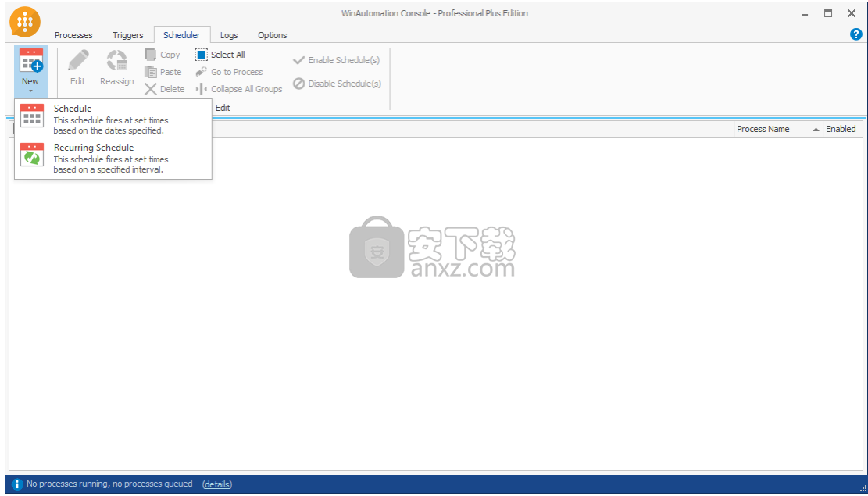Click the sort arrow on Process Name
868x496 pixels.
(x=816, y=130)
